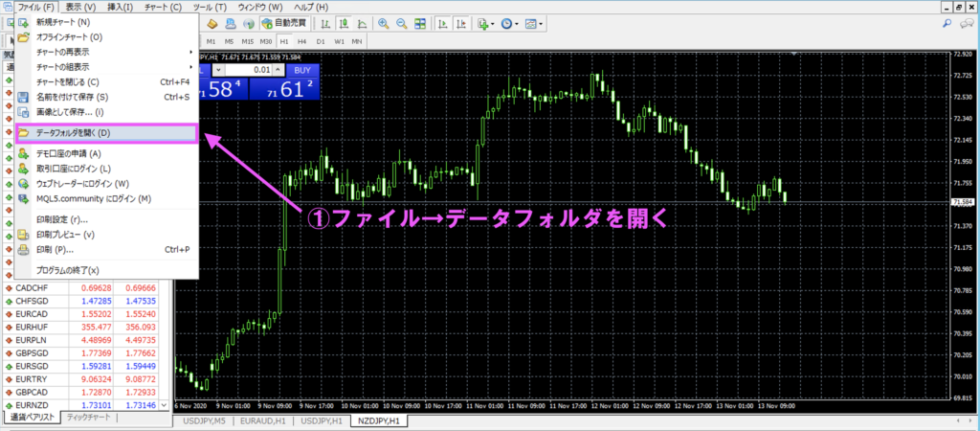Open the periods dropdown arrow
The width and height of the screenshot is (980, 431).
(517, 24)
